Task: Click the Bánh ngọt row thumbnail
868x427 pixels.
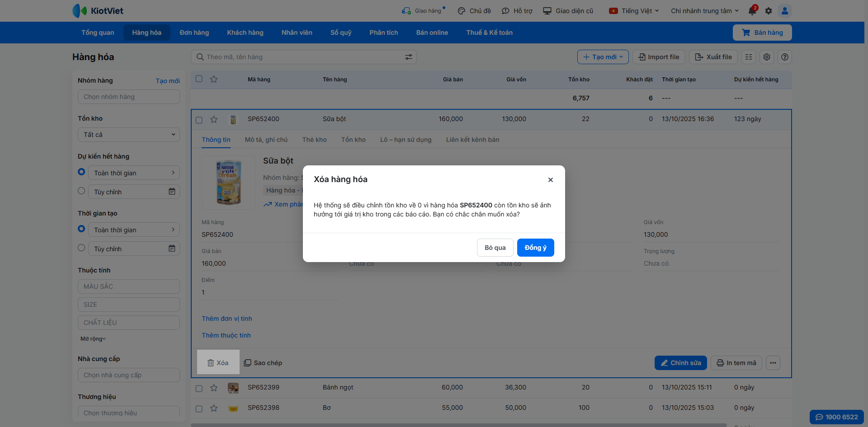Action: pos(233,388)
